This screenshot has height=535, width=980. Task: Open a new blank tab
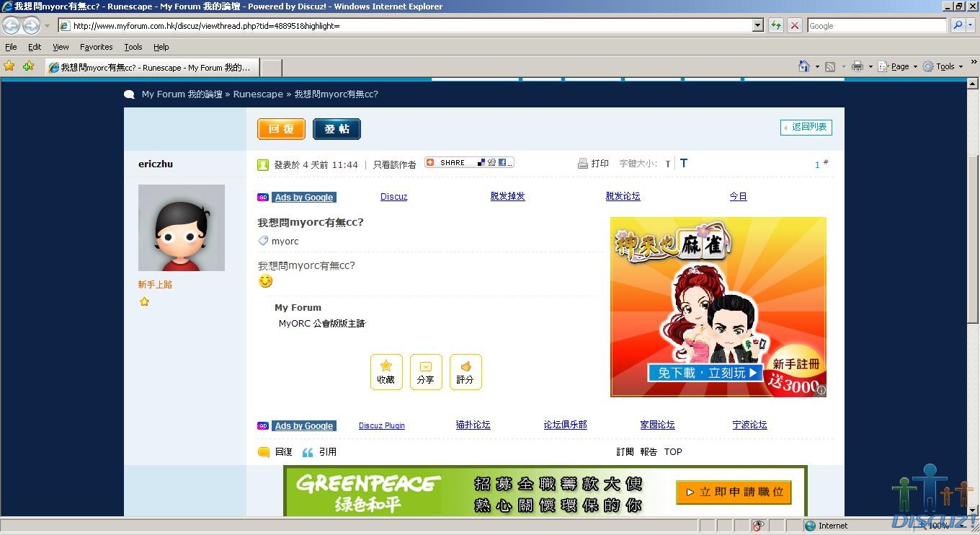click(x=271, y=68)
